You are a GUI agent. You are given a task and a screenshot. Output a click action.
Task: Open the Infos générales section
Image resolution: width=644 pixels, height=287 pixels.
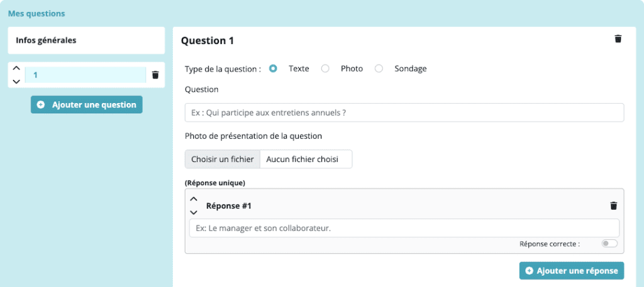[x=86, y=41]
